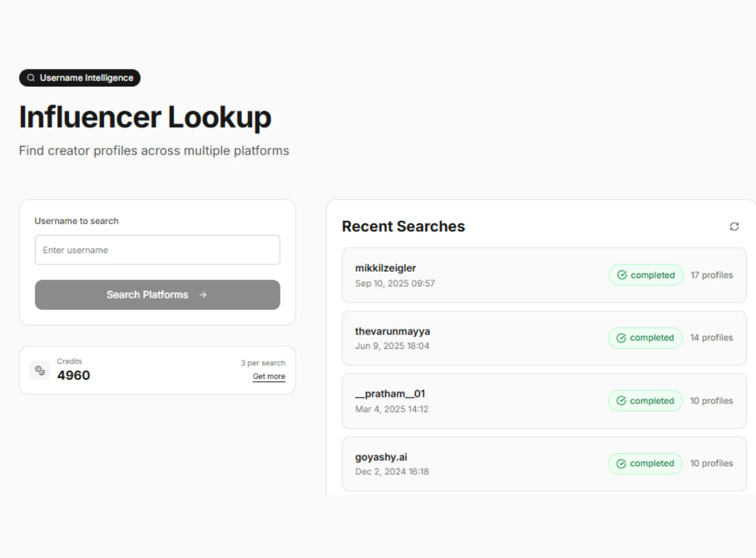Click the search icon in Username Intelligence badge

31,78
